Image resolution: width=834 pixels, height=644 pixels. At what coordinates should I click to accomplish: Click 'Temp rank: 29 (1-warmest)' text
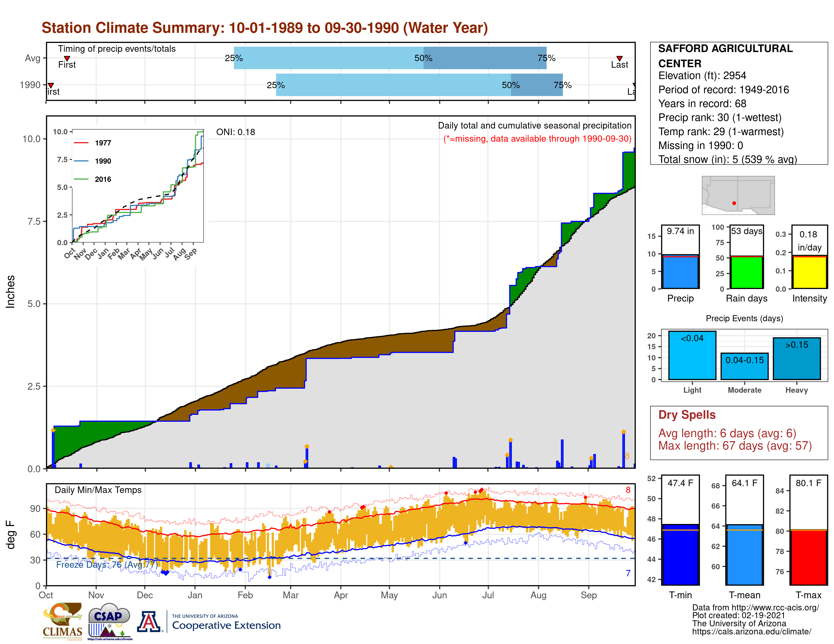721,132
